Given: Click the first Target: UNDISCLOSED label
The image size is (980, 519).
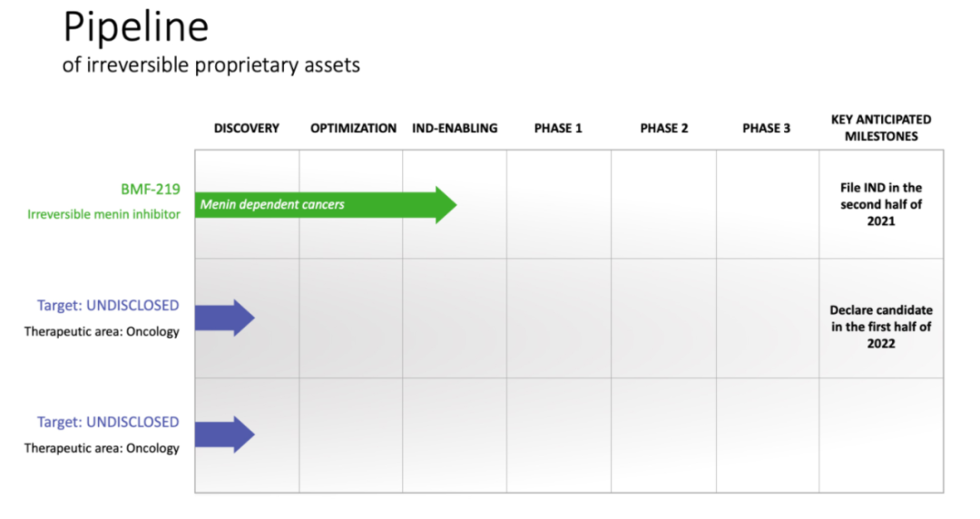Looking at the screenshot, I should tap(108, 305).
